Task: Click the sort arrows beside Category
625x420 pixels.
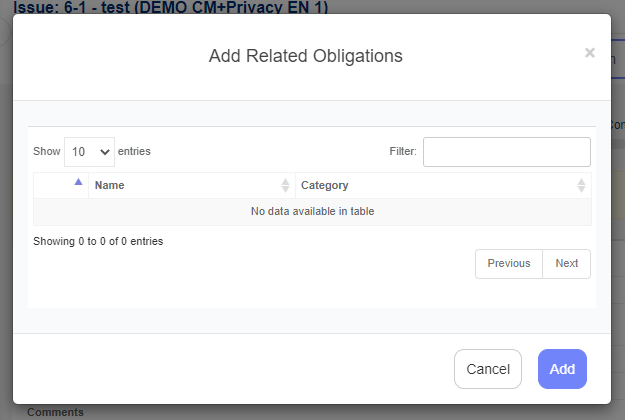Action: (581, 185)
